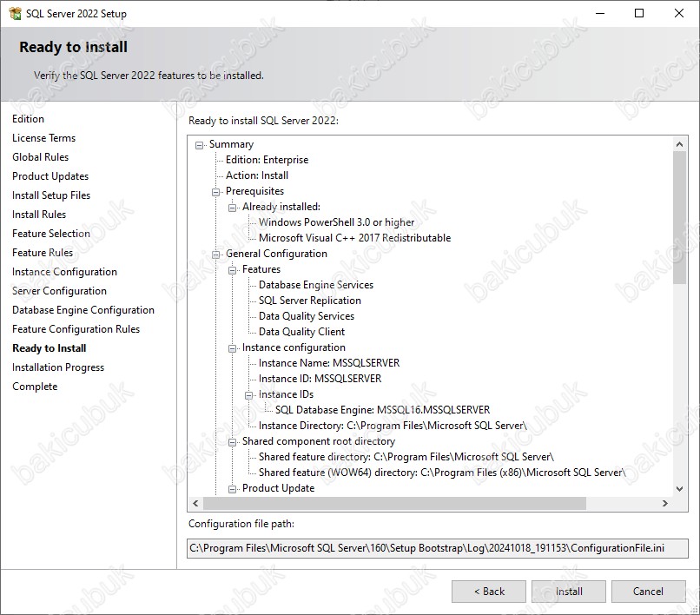The image size is (700, 615).
Task: Collapse the Instance IDs node
Action: point(248,395)
